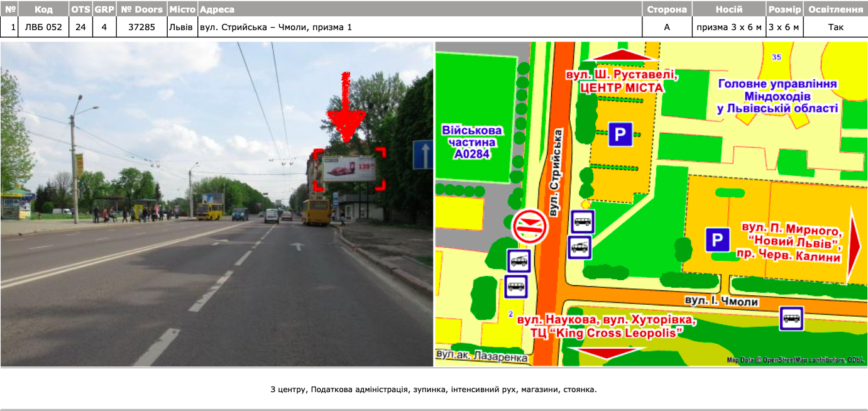
Task: Click the ЛВБ 052 code cell
Action: pyautogui.click(x=43, y=27)
